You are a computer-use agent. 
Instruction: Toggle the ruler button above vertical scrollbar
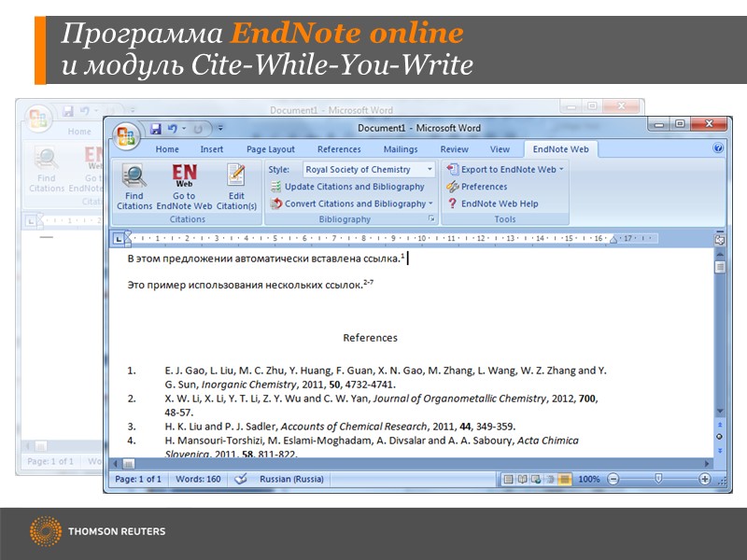pyautogui.click(x=720, y=240)
